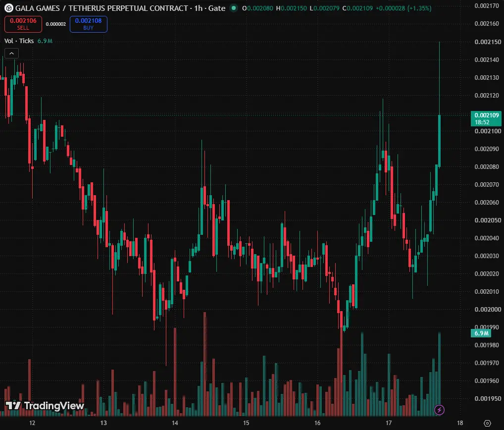Click the date label 18 on the time axis
This screenshot has width=504, height=430.
460,423
